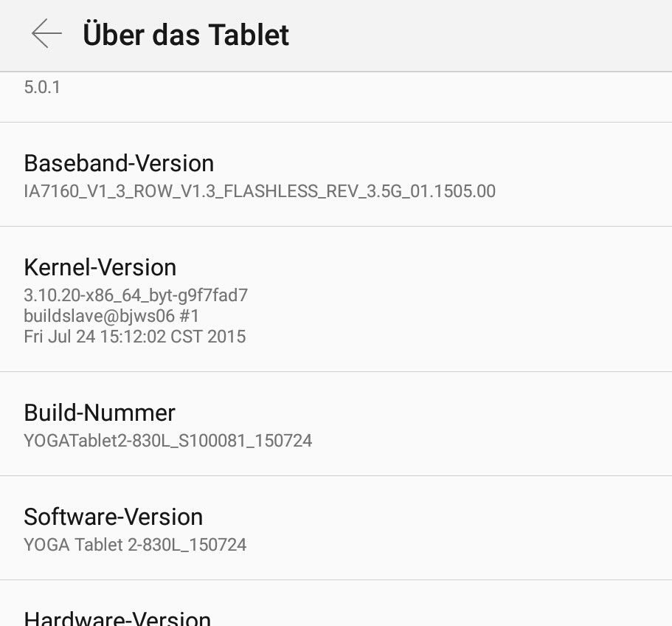Select the Hardware-Version item at the bottom
Image resolution: width=672 pixels, height=626 pixels.
point(336,604)
